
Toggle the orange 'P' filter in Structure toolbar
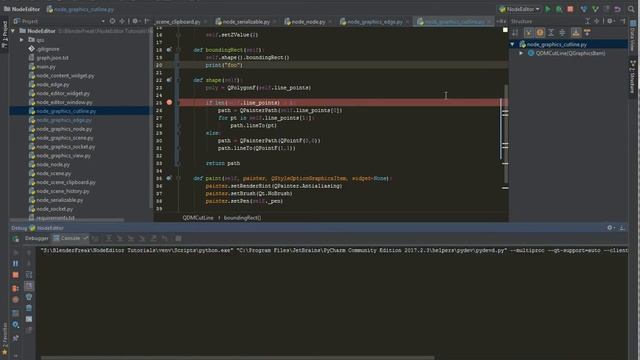click(540, 33)
